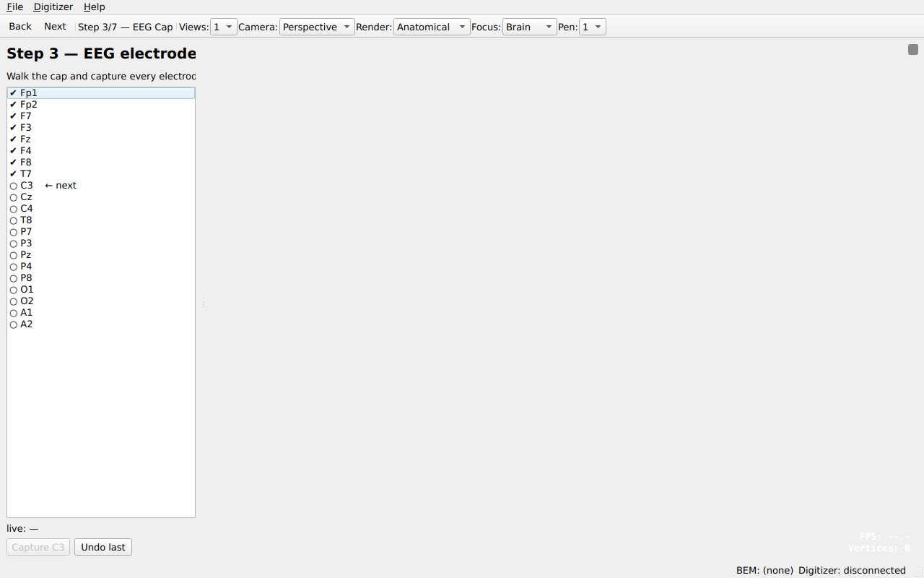Select the P3 electrode row

click(x=101, y=243)
